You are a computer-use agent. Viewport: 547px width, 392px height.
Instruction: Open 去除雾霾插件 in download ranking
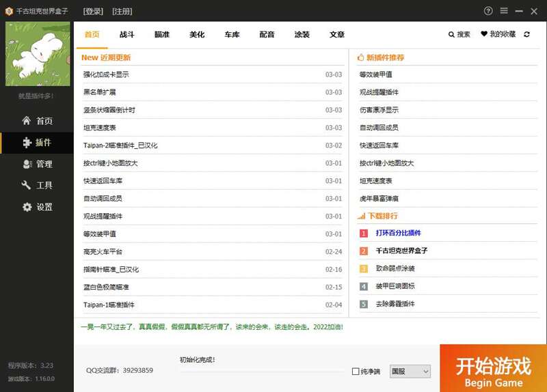click(x=395, y=304)
